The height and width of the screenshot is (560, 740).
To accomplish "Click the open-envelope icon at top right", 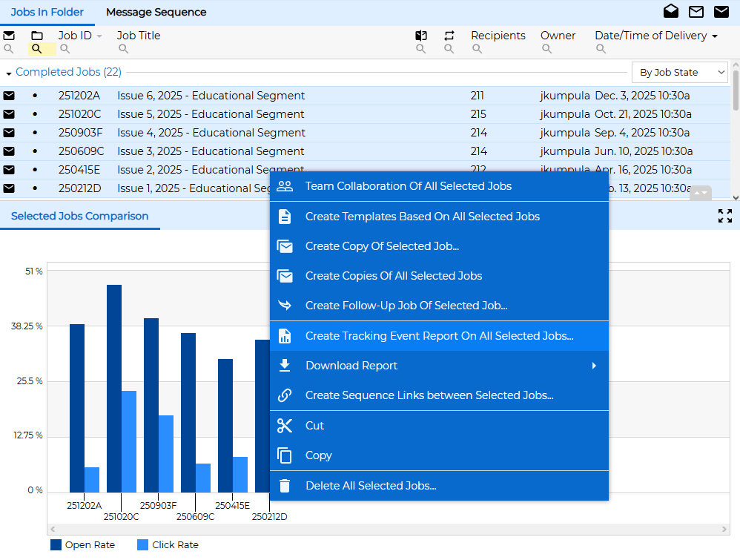I will point(671,12).
